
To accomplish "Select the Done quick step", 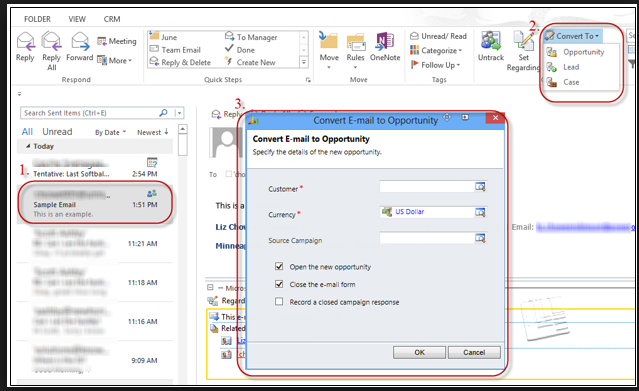I will pyautogui.click(x=240, y=50).
